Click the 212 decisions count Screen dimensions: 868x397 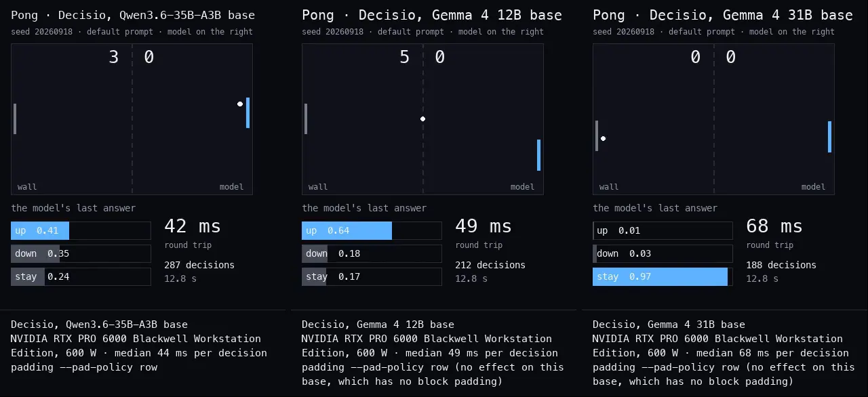point(490,265)
